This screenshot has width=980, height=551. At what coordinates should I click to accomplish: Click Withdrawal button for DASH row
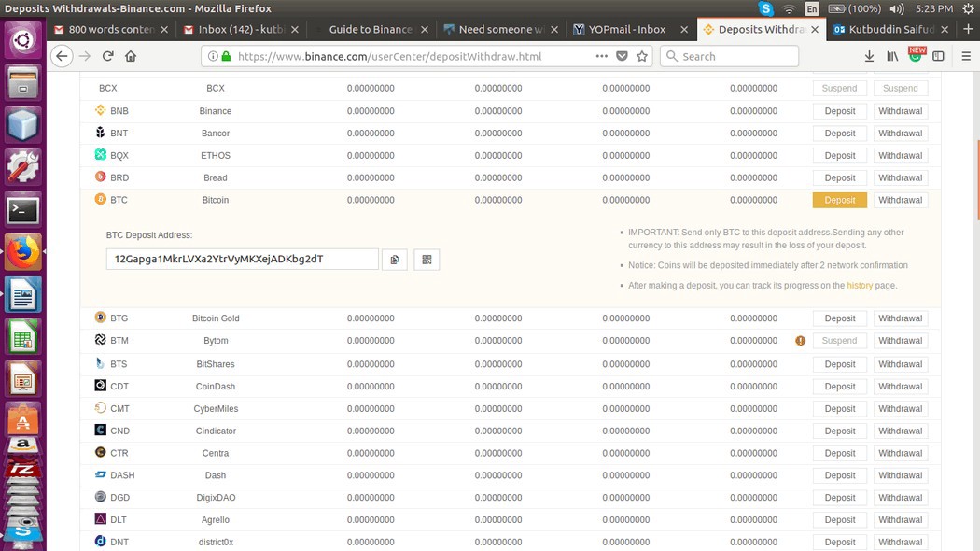click(x=900, y=475)
